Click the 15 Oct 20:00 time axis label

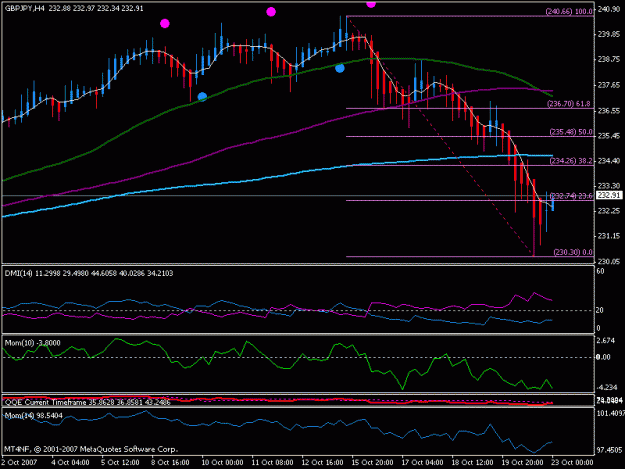pyautogui.click(x=372, y=462)
